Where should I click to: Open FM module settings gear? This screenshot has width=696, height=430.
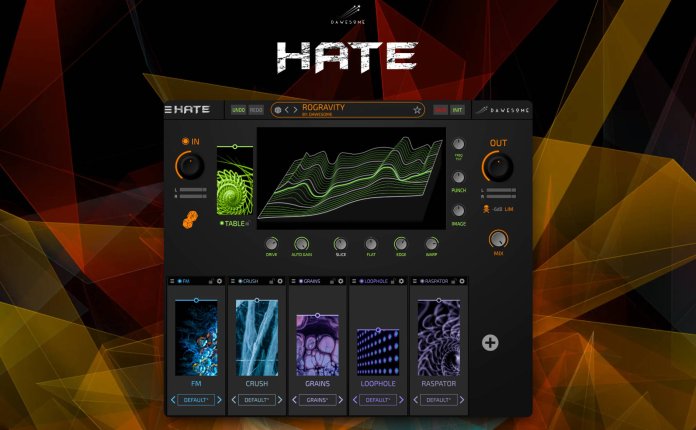pyautogui.click(x=219, y=281)
